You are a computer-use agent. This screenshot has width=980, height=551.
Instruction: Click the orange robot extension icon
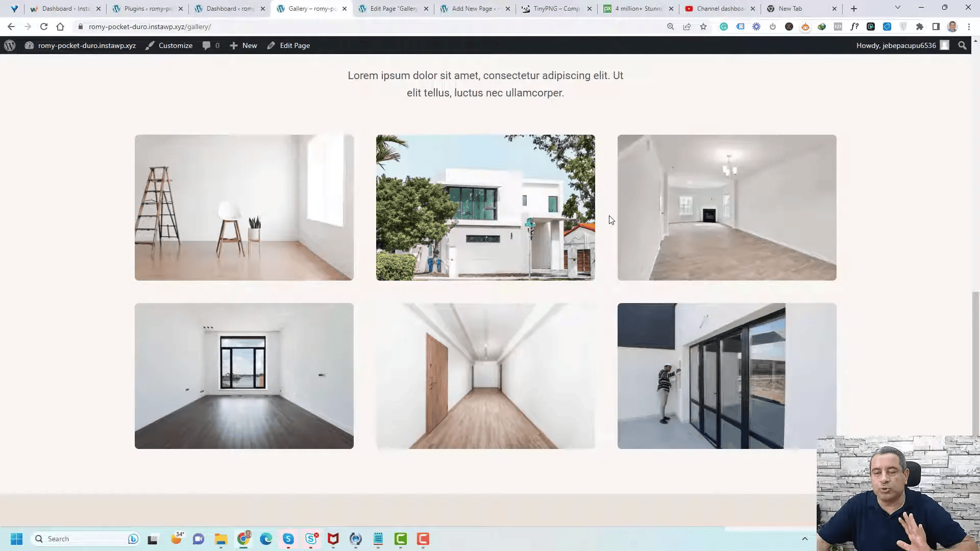[805, 27]
